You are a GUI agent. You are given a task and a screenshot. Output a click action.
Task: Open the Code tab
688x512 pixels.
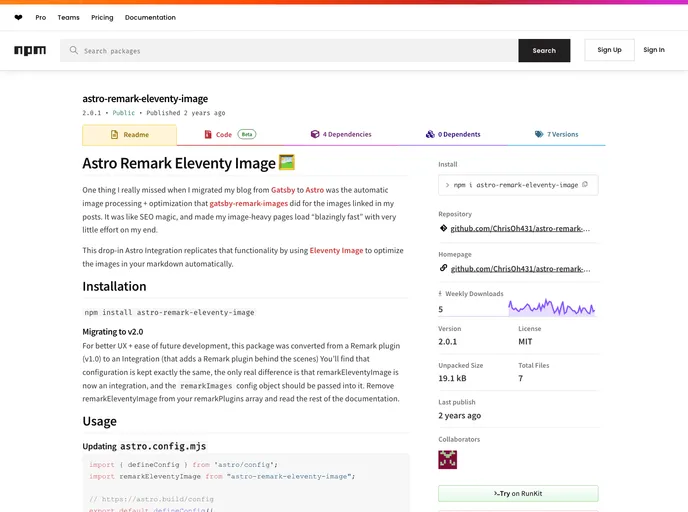point(230,135)
